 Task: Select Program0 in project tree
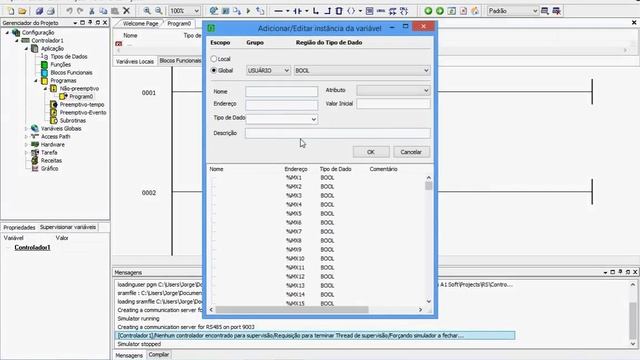[81, 97]
